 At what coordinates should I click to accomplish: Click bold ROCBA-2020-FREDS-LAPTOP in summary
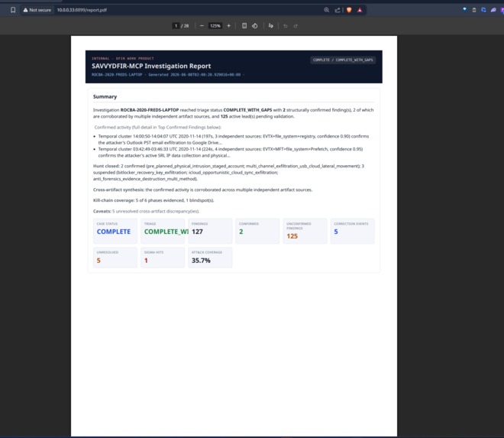coord(150,110)
